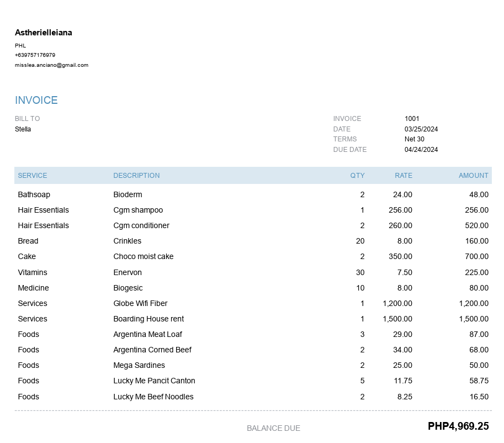Click the Globe Wifi Fiber description
The width and height of the screenshot is (504, 443).
click(140, 303)
